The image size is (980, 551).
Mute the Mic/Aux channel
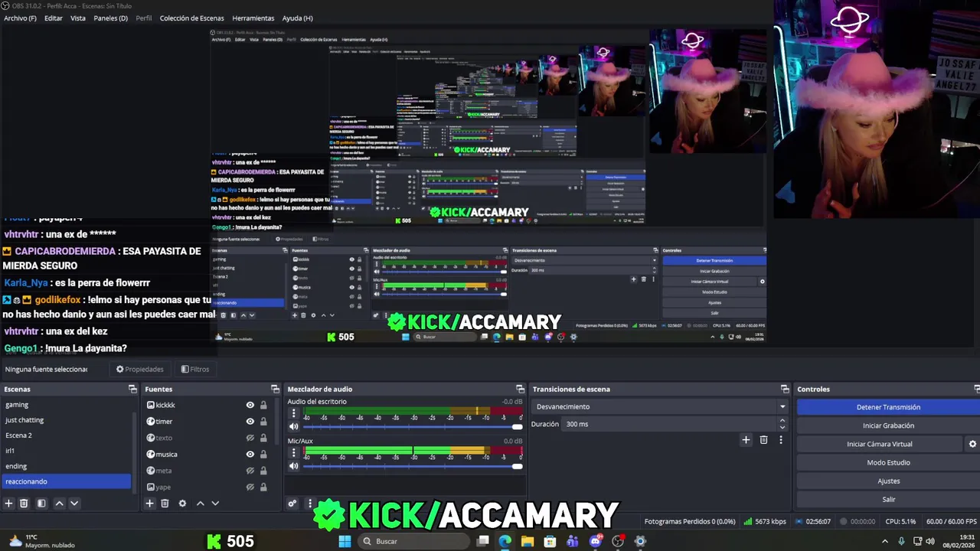click(293, 466)
